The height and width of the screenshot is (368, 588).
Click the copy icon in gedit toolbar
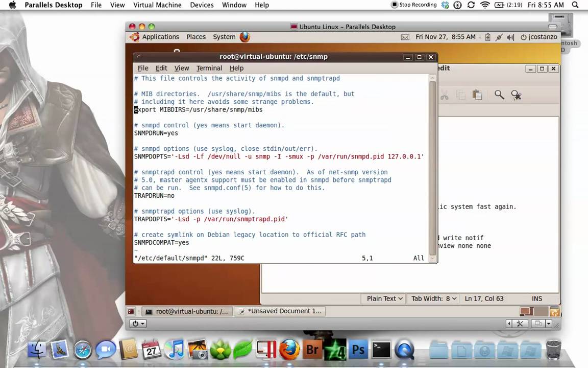(x=460, y=96)
